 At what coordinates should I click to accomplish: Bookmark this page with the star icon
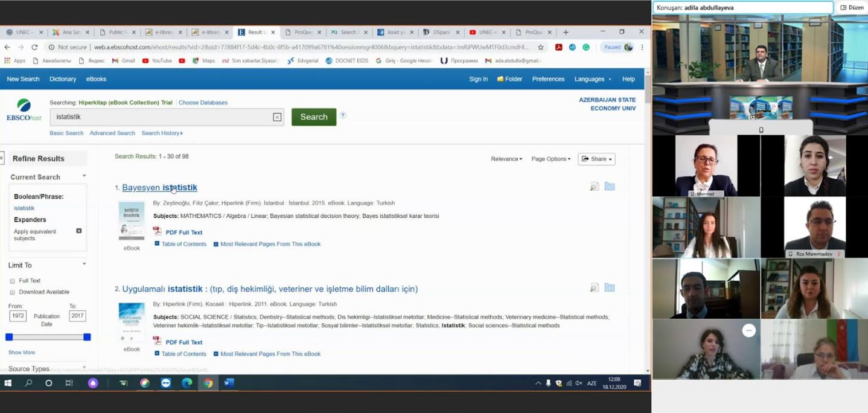coord(541,47)
